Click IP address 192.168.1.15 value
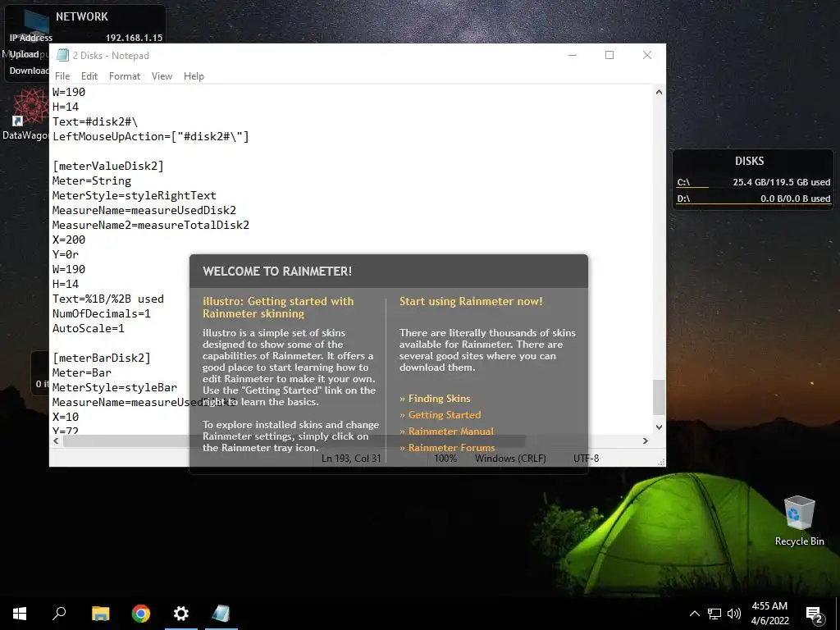The width and height of the screenshot is (840, 630). (x=134, y=38)
